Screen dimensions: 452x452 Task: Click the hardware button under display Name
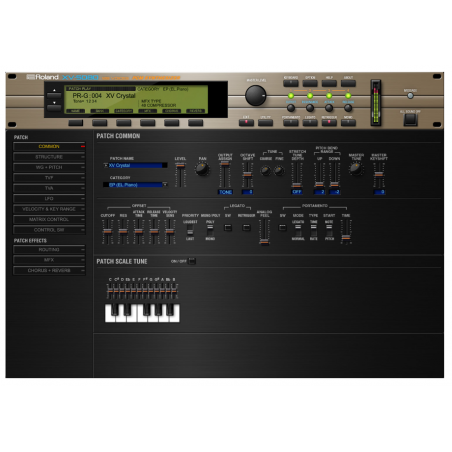[x=76, y=123]
